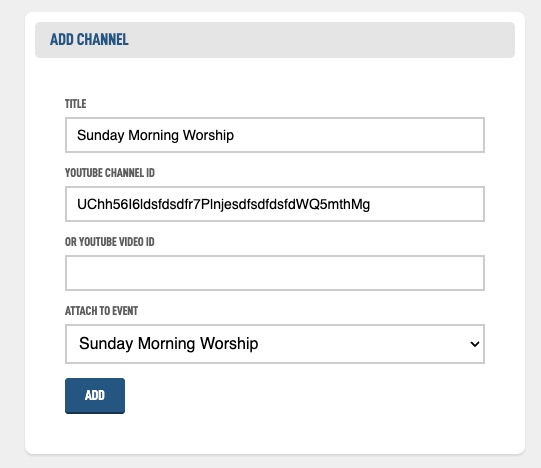Focus the YouTube Channel ID field

275,204
